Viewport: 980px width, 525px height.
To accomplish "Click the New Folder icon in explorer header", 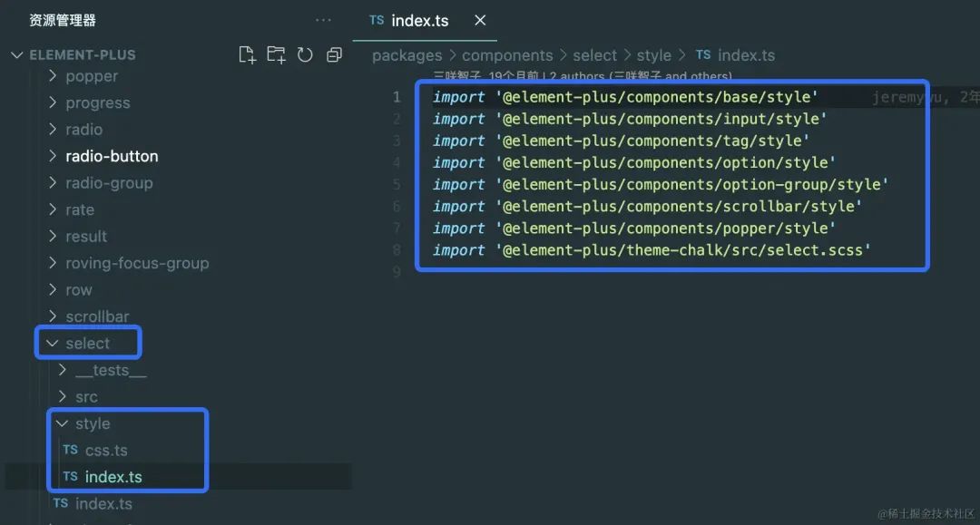I will 276,54.
